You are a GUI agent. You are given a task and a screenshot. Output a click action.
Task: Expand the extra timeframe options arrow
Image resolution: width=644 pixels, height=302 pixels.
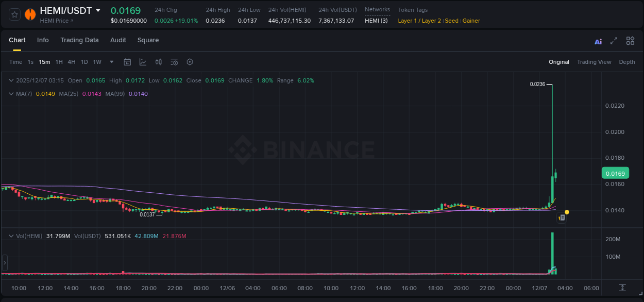pos(111,62)
